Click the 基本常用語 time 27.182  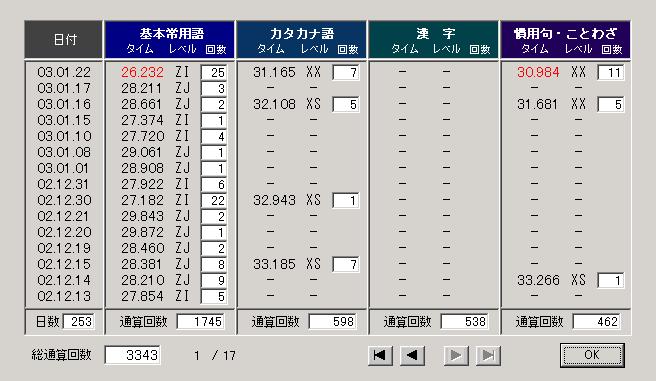[142, 200]
